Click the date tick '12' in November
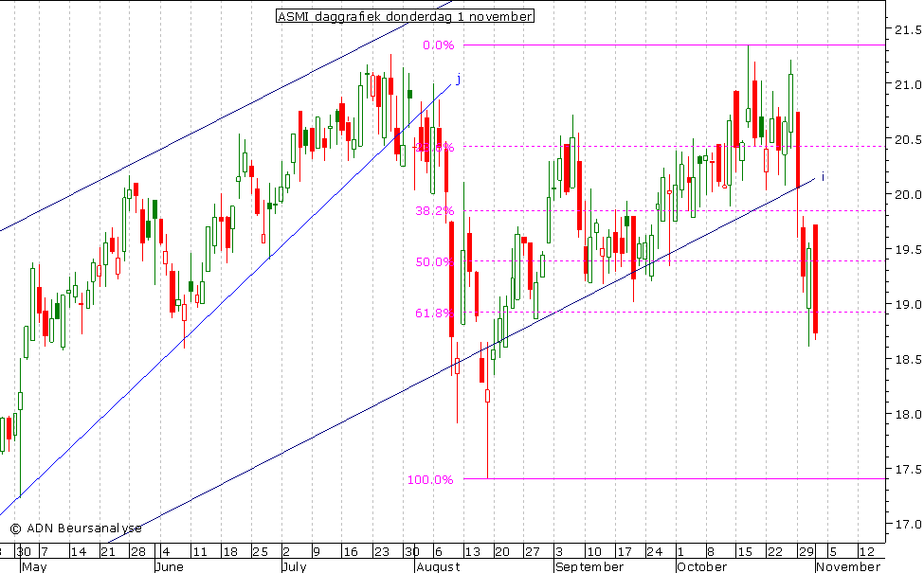The width and height of the screenshot is (924, 573). click(867, 552)
